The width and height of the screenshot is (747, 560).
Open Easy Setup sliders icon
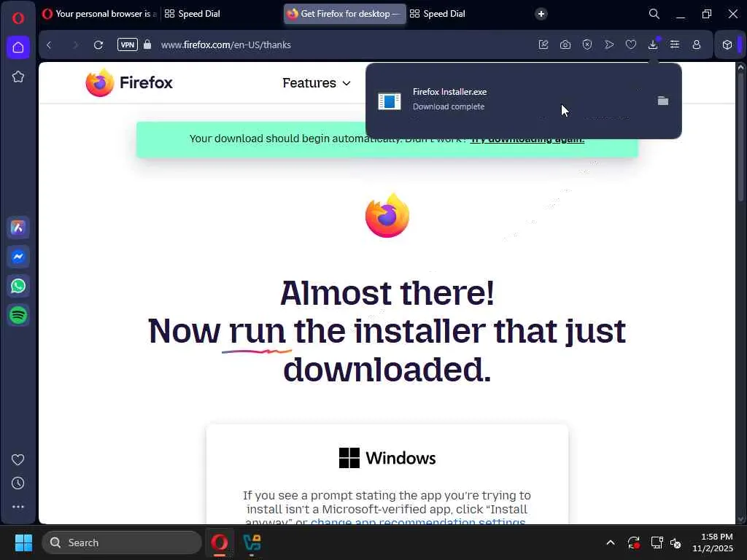pos(675,44)
